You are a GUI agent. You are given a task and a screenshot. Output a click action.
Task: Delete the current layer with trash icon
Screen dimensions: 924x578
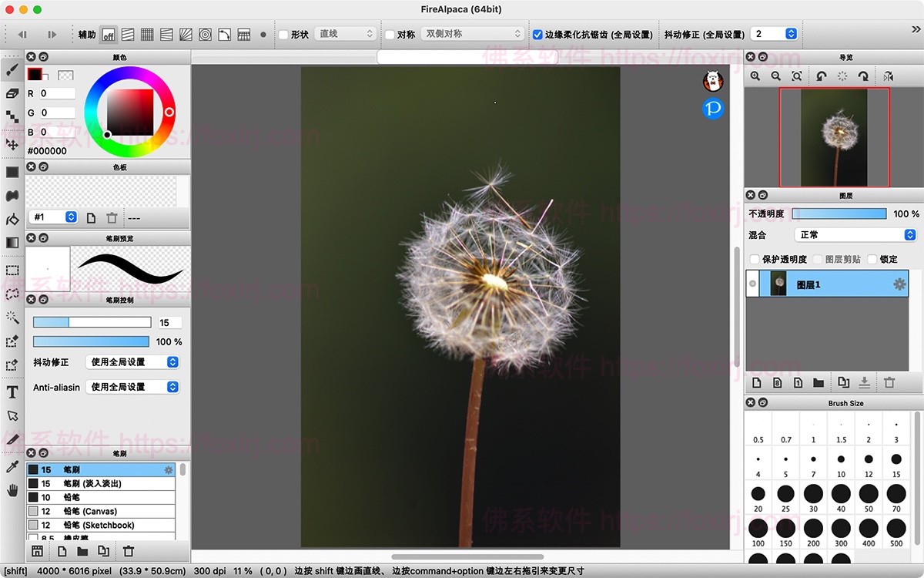[889, 382]
